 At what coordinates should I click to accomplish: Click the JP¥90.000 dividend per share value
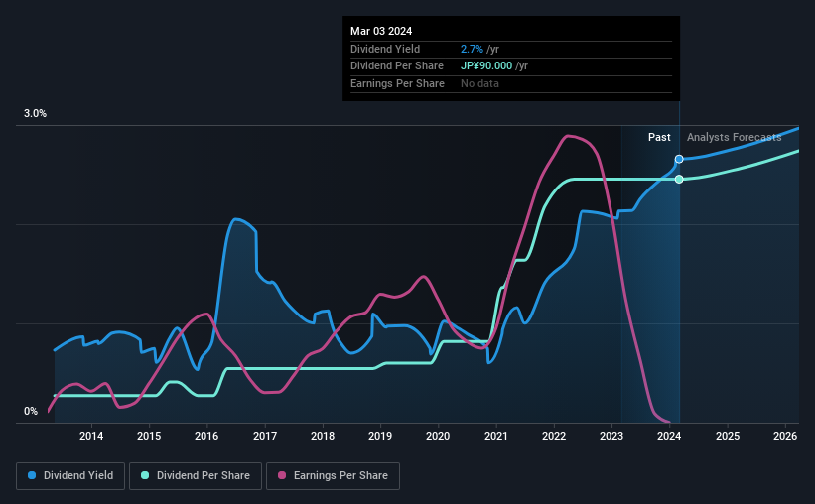coord(486,66)
